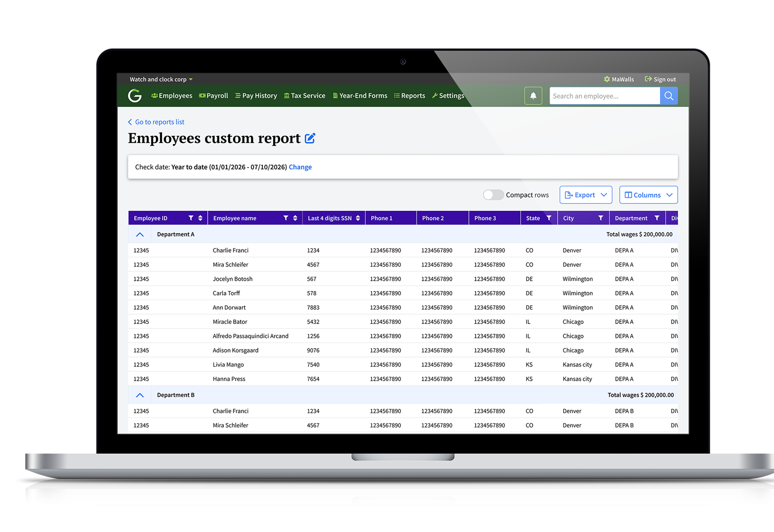Viewport: 774px width, 532px height.
Task: Select Miracle Bator name cell
Action: coord(230,322)
